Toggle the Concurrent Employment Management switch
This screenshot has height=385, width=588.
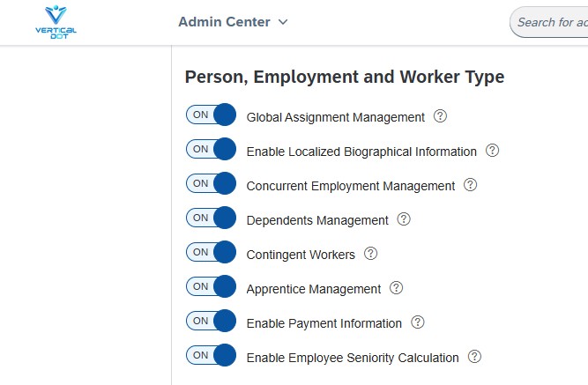(x=211, y=183)
